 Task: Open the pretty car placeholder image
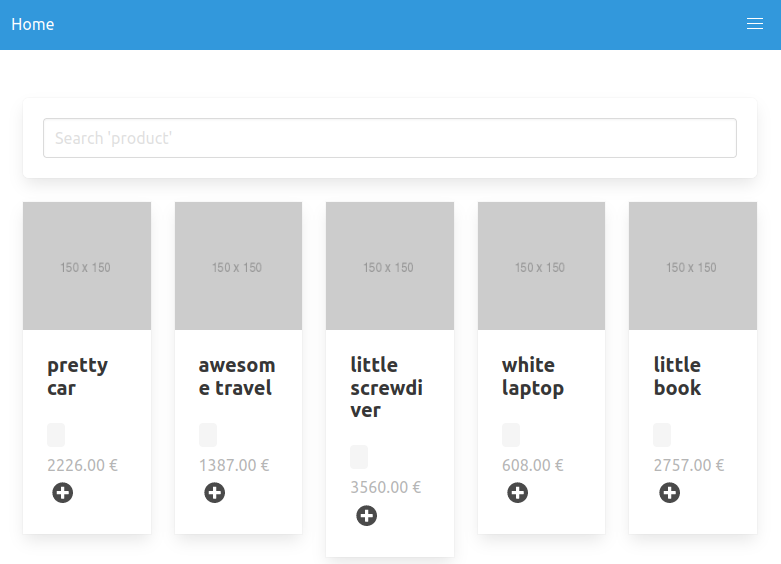pos(87,266)
